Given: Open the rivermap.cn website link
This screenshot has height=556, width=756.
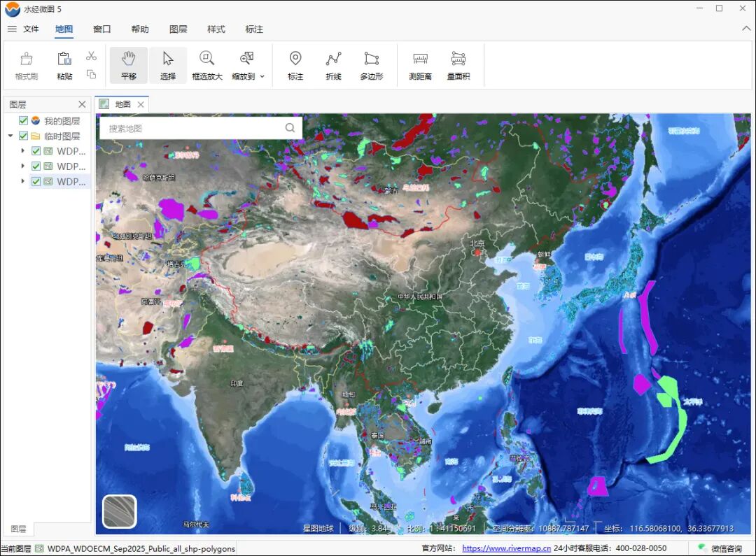Looking at the screenshot, I should (506, 548).
